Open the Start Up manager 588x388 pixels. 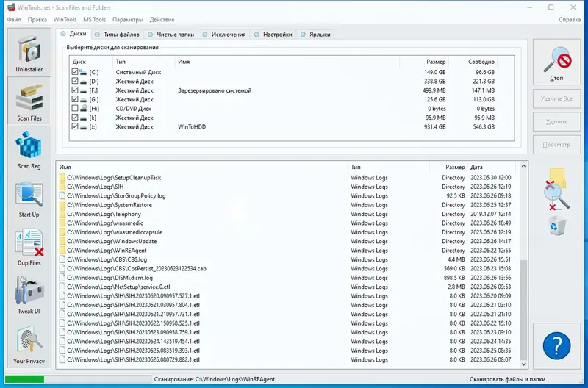(x=29, y=198)
